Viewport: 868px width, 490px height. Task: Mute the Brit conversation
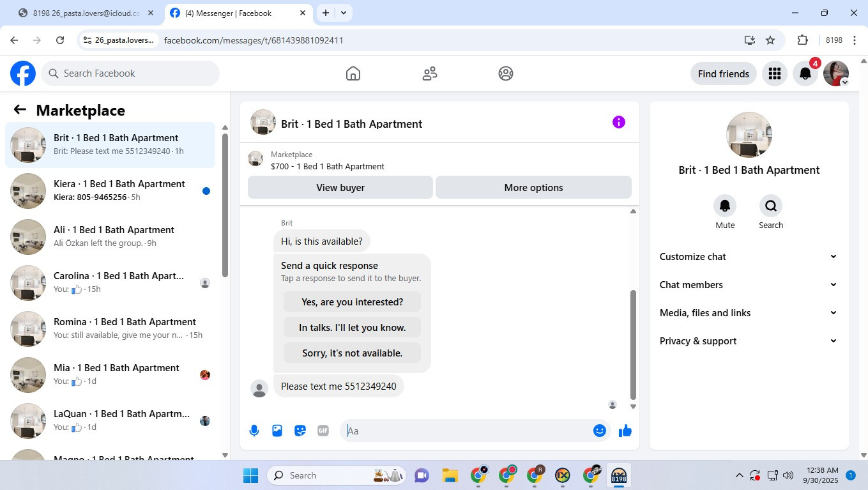click(725, 206)
